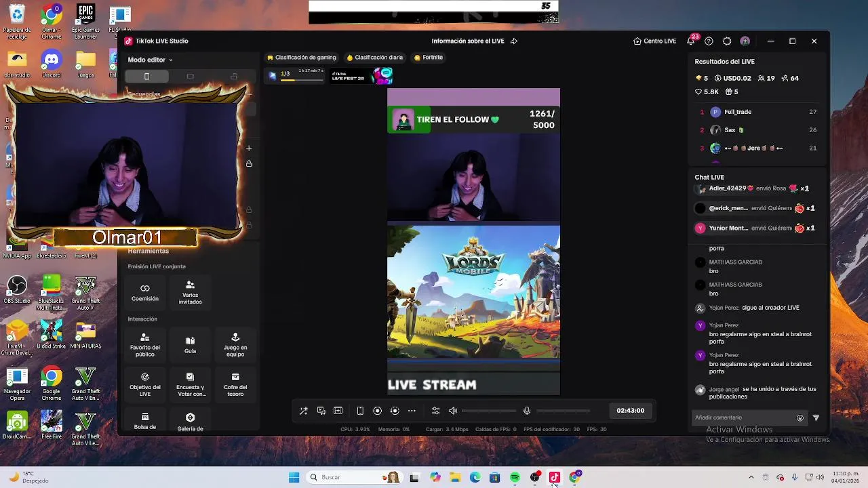
Task: Open the three-dots more options in toolbar
Action: [412, 411]
